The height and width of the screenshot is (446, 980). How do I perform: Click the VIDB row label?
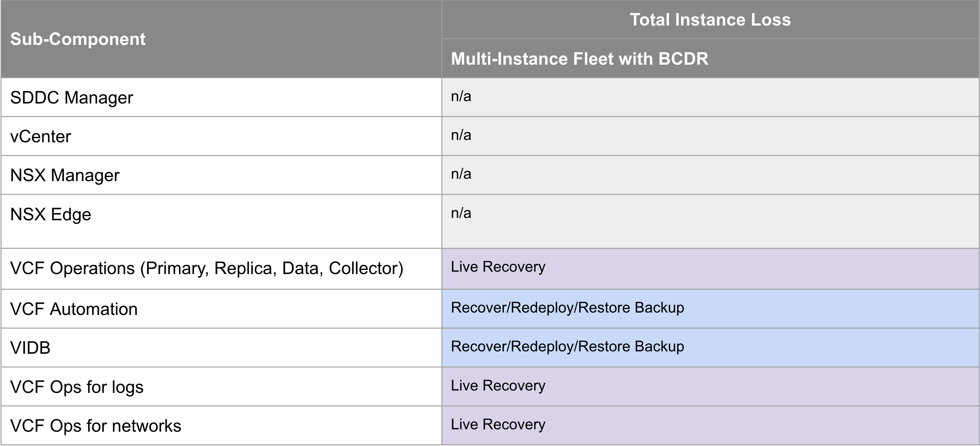click(30, 348)
